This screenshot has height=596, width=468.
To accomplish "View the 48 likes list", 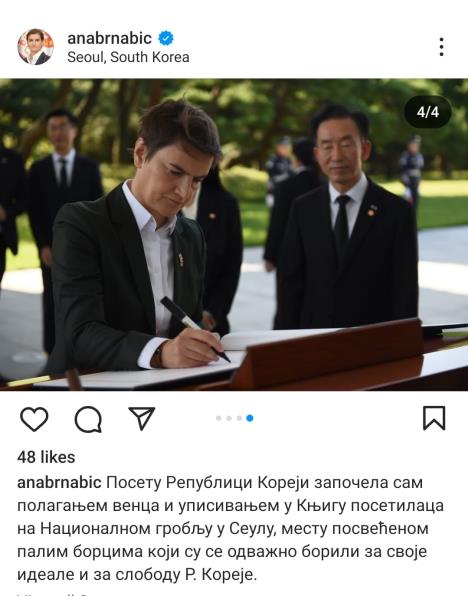I will [46, 457].
